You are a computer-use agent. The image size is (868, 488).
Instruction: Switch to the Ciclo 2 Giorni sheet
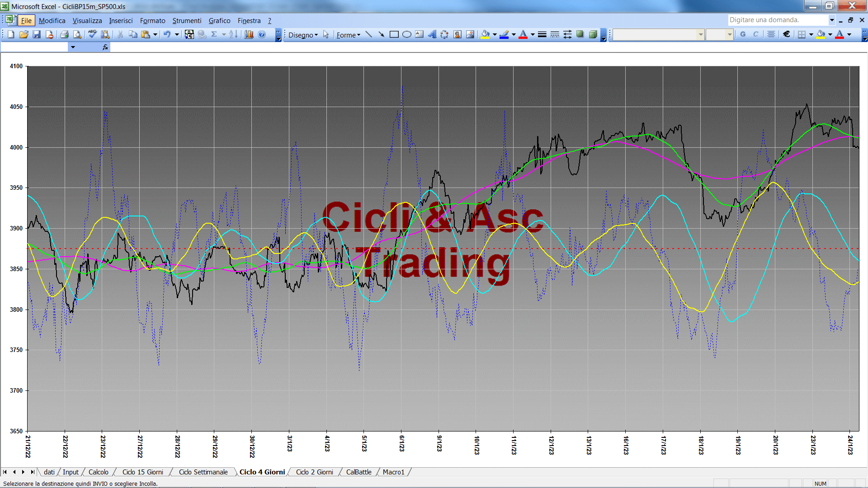[314, 472]
